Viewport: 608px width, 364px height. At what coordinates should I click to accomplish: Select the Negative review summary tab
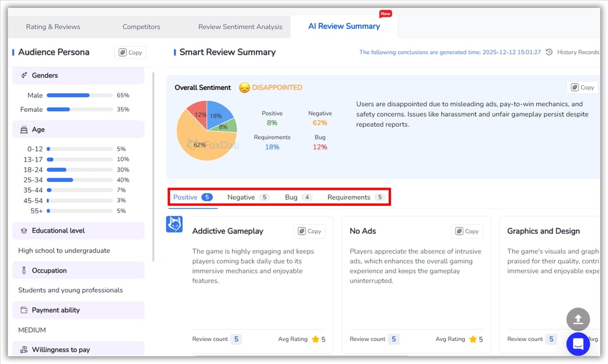click(x=241, y=197)
